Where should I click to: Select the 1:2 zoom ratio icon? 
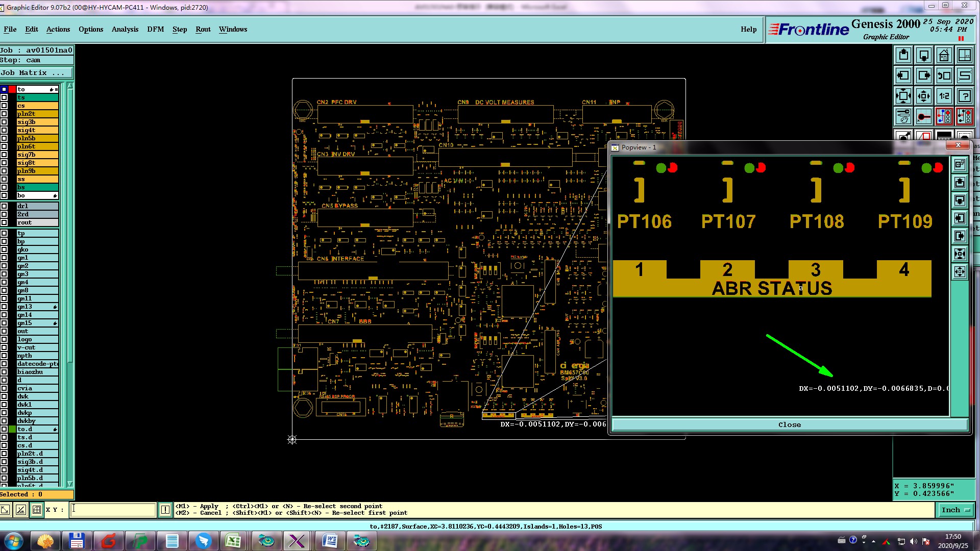tap(944, 96)
